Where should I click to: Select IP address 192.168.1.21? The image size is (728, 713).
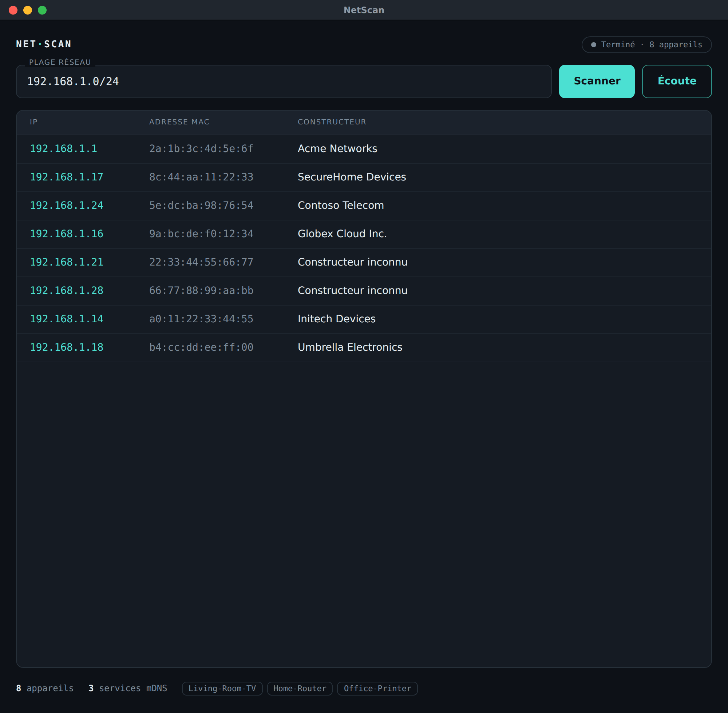[67, 262]
